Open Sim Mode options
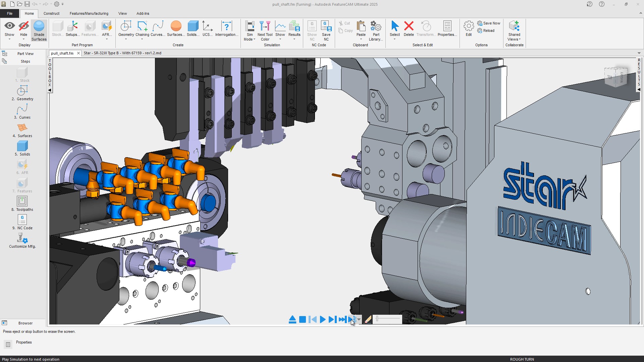The image size is (644, 362). point(250,31)
